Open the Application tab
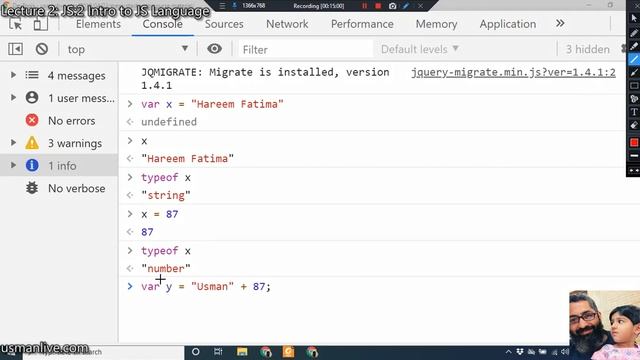Viewport: 640px width, 360px height. coord(508,24)
